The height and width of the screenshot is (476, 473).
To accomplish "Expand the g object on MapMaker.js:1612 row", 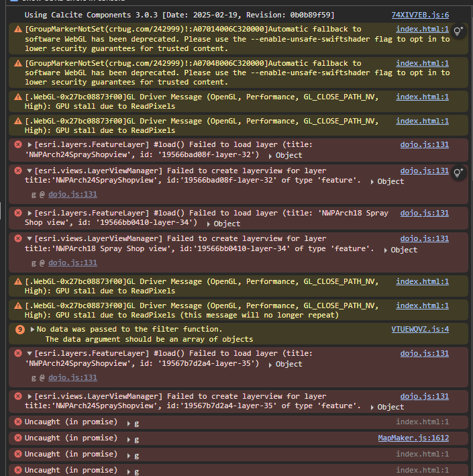I will coord(129,440).
